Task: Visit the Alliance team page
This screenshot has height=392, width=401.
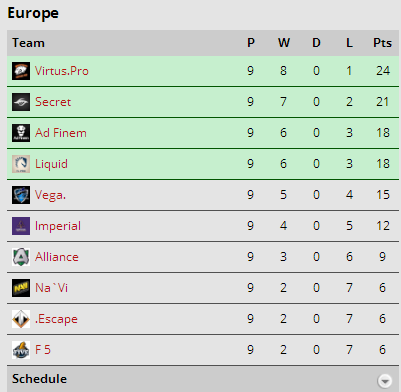Action: tap(57, 257)
